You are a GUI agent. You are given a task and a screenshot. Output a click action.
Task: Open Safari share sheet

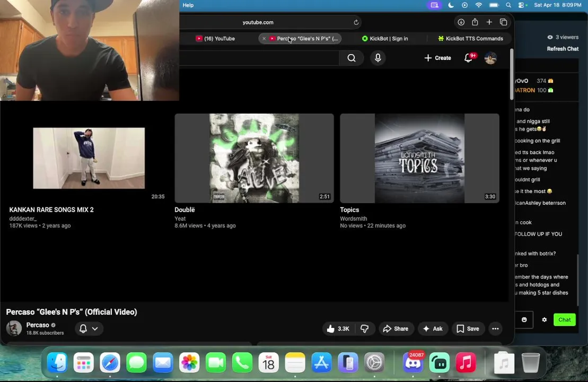(x=475, y=22)
